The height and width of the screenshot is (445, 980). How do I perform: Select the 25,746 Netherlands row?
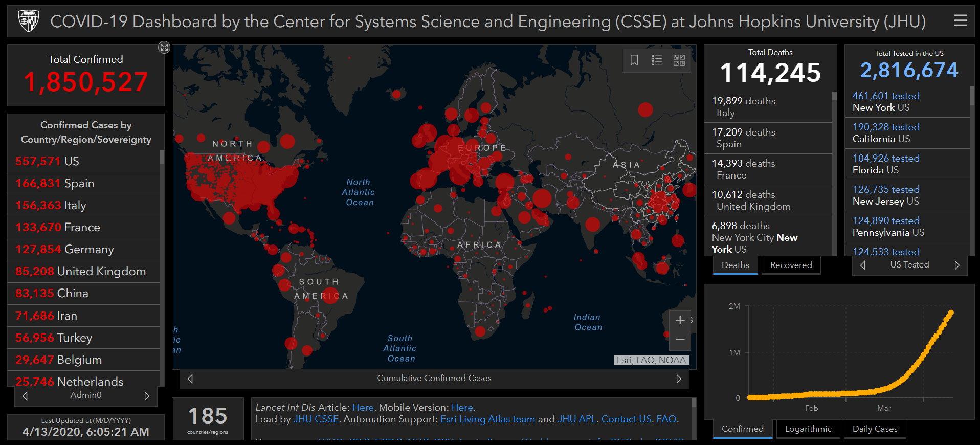point(84,379)
